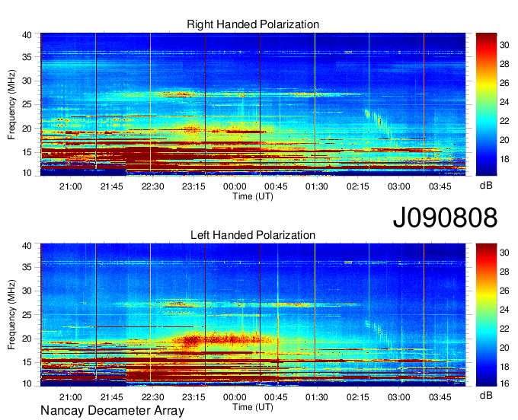Click the 00:00 tick on top time axis
The image size is (518, 420).
pyautogui.click(x=235, y=186)
